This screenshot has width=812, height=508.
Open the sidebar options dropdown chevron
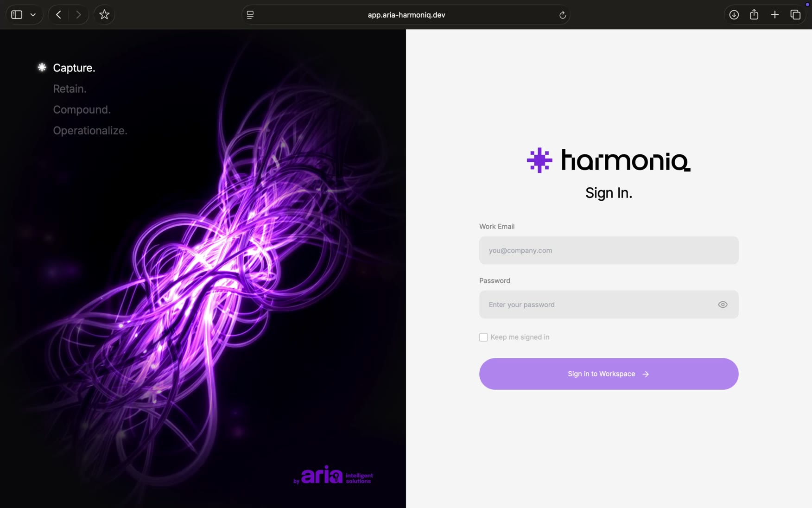[33, 15]
